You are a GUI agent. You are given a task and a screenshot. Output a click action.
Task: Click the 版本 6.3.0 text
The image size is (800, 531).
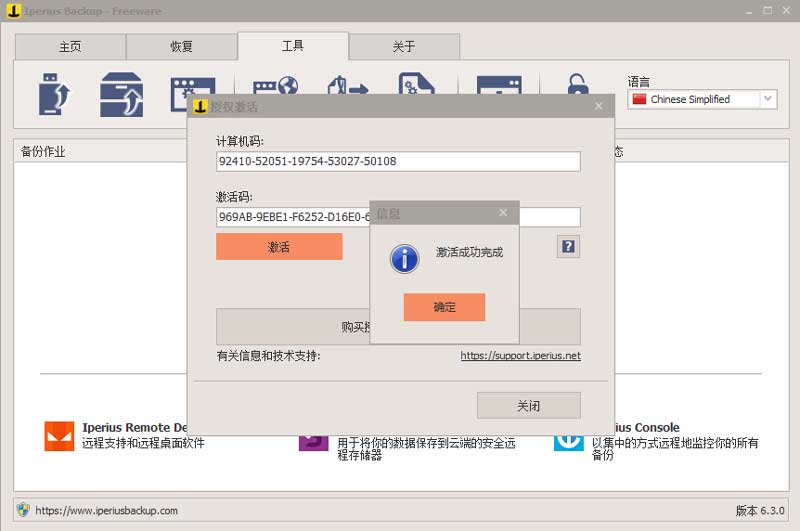(760, 511)
